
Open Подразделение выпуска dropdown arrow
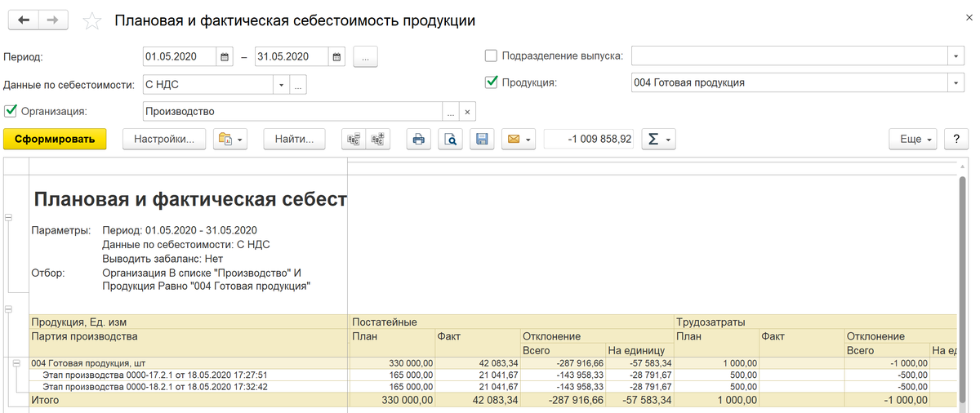pos(956,56)
